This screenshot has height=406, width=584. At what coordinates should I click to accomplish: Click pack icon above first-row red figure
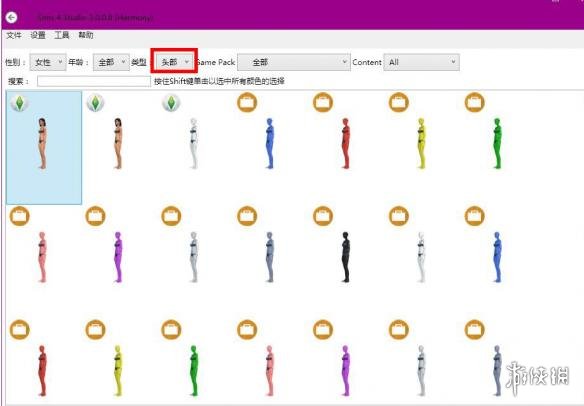point(323,102)
